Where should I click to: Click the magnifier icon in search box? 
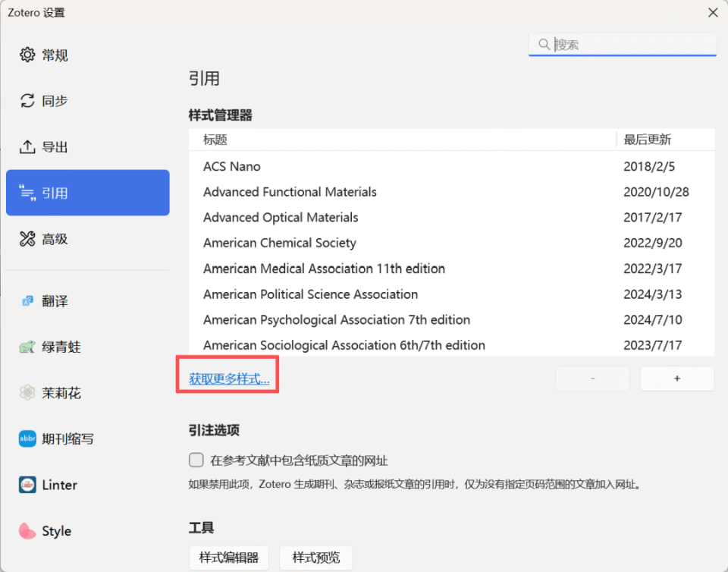pyautogui.click(x=544, y=45)
